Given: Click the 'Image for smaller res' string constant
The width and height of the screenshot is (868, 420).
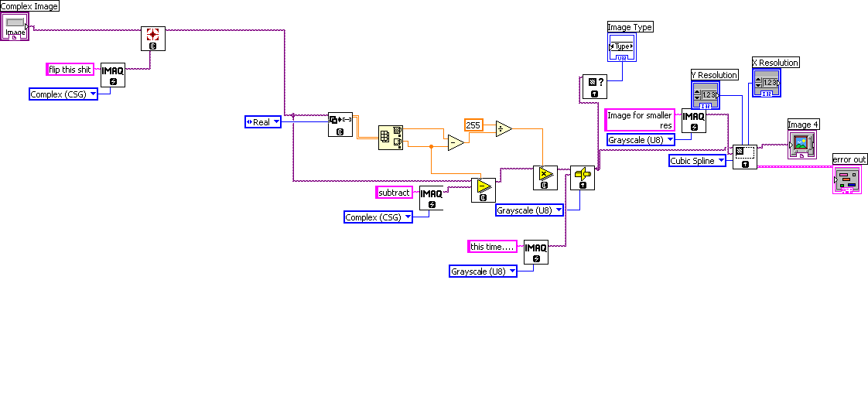Looking at the screenshot, I should 640,120.
